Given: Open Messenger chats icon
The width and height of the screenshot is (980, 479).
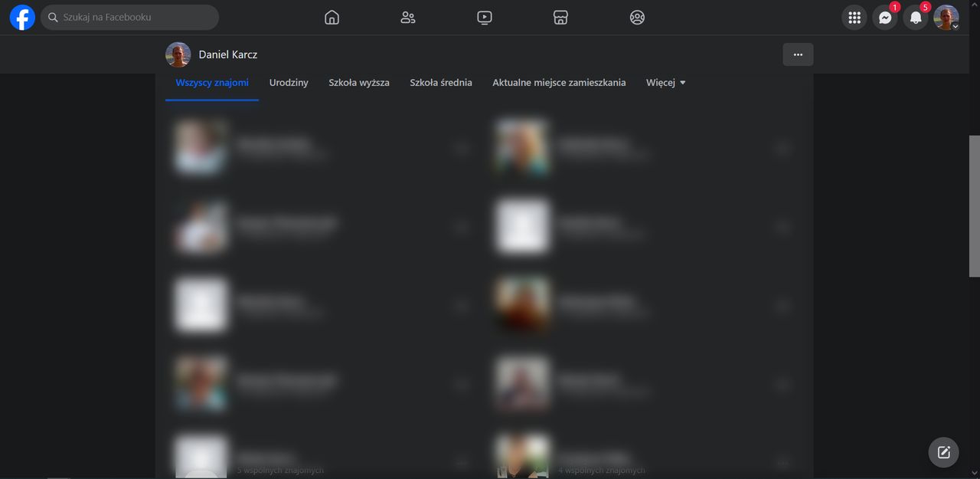Looking at the screenshot, I should [x=885, y=18].
